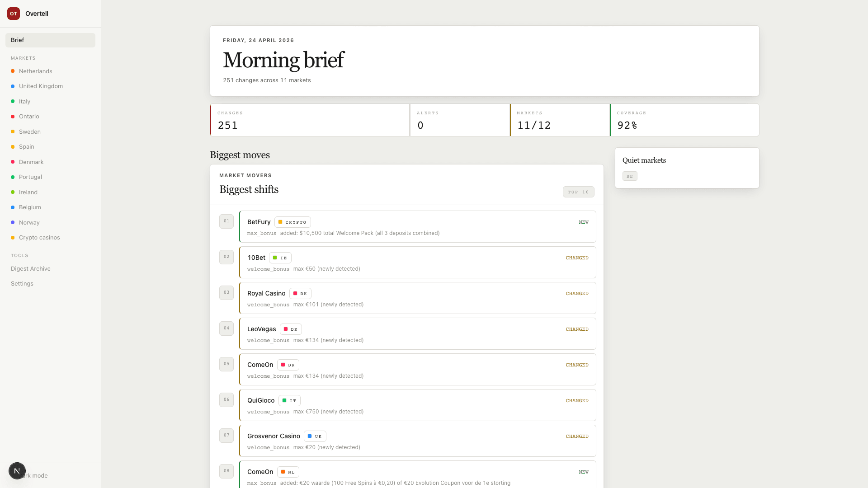Click the round N badge icon

coord(17,471)
